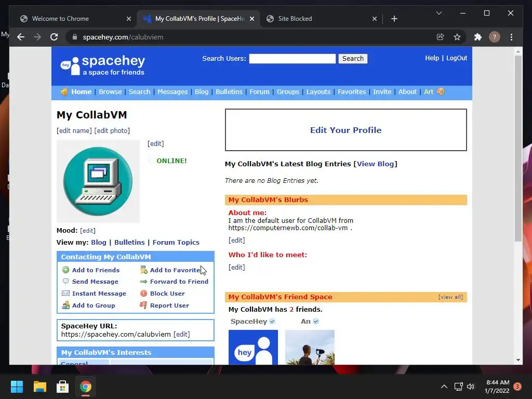Click edit photo link

112,130
